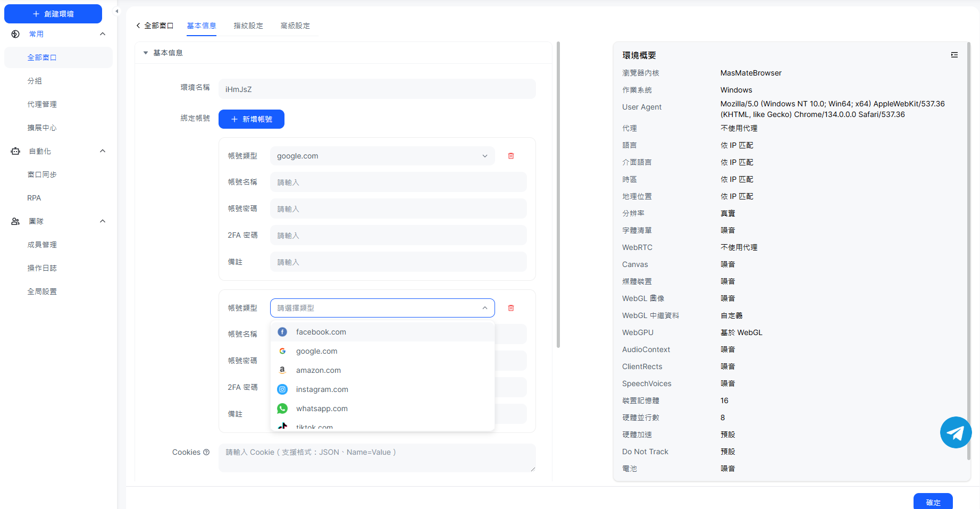Collapse the 自動化 sidebar group
The image size is (980, 509).
click(x=103, y=151)
